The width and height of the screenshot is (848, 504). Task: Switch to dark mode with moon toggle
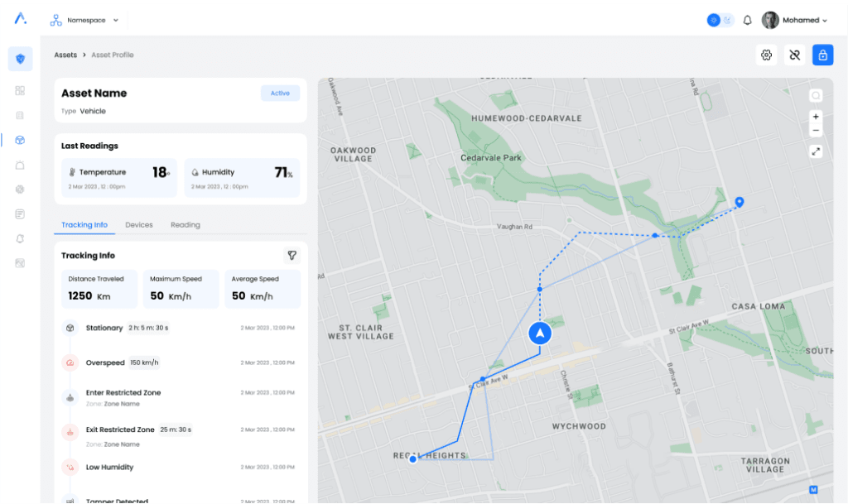click(728, 20)
